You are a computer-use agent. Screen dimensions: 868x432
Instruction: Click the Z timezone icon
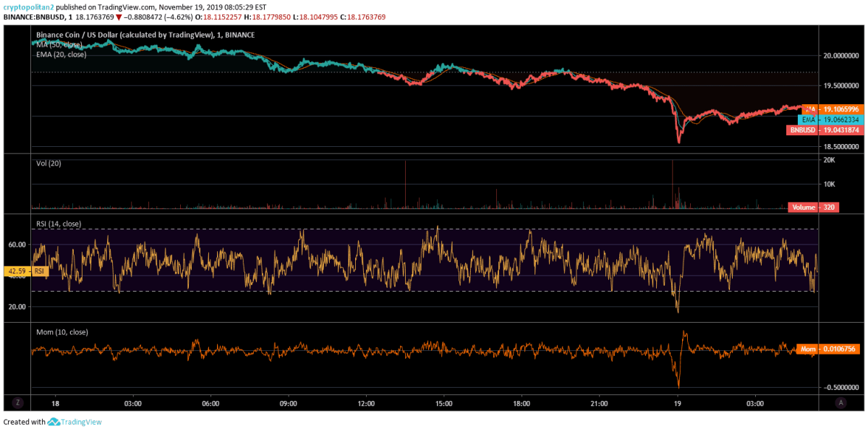point(18,402)
